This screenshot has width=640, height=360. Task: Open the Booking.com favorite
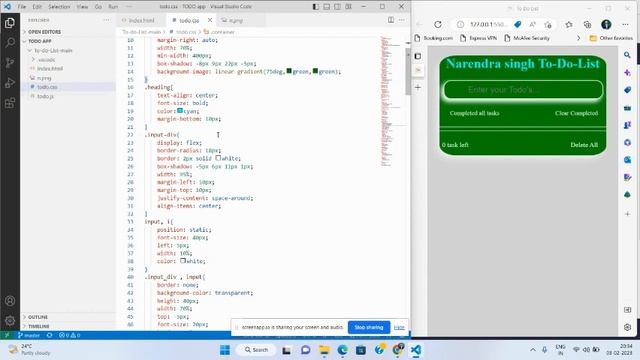point(433,38)
